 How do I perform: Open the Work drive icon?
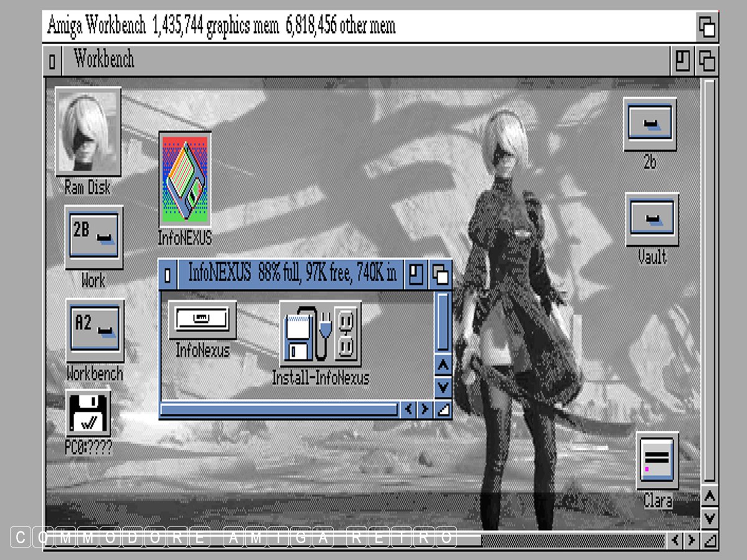click(x=94, y=237)
